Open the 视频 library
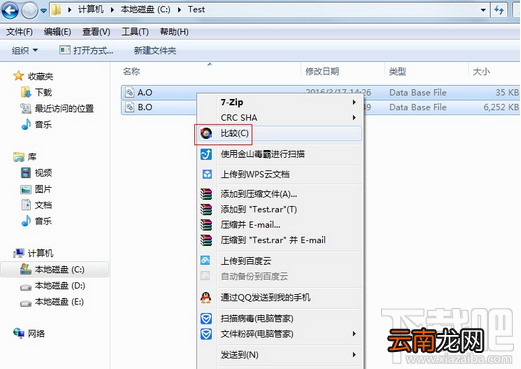This screenshot has height=369, width=521. pyautogui.click(x=43, y=173)
